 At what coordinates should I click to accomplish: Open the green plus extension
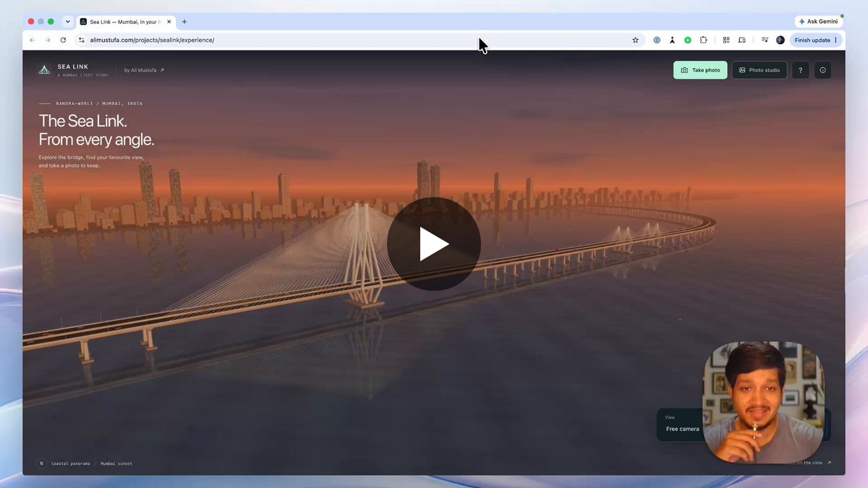coord(688,40)
